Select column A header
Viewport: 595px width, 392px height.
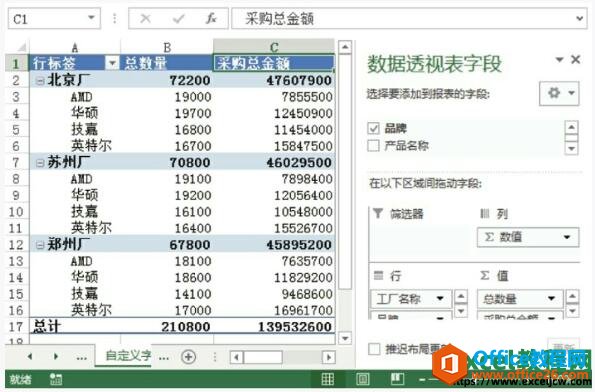click(x=75, y=47)
